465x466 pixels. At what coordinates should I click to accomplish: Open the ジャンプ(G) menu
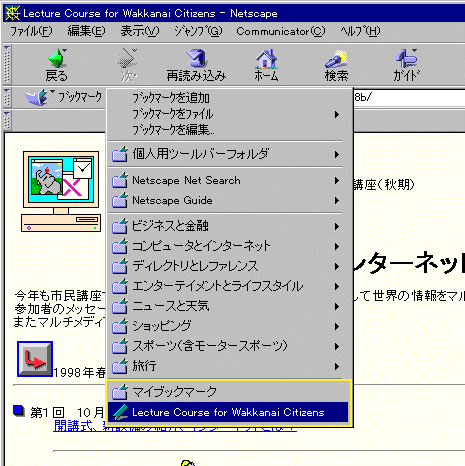point(198,31)
